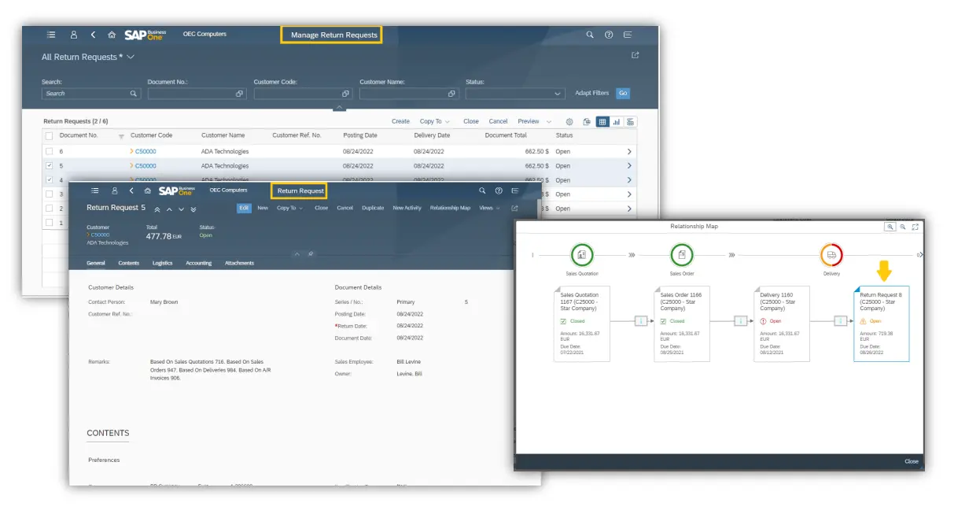Image resolution: width=980 pixels, height=510 pixels.
Task: Close the Relationship Map dialog via footer Close
Action: pyautogui.click(x=911, y=462)
